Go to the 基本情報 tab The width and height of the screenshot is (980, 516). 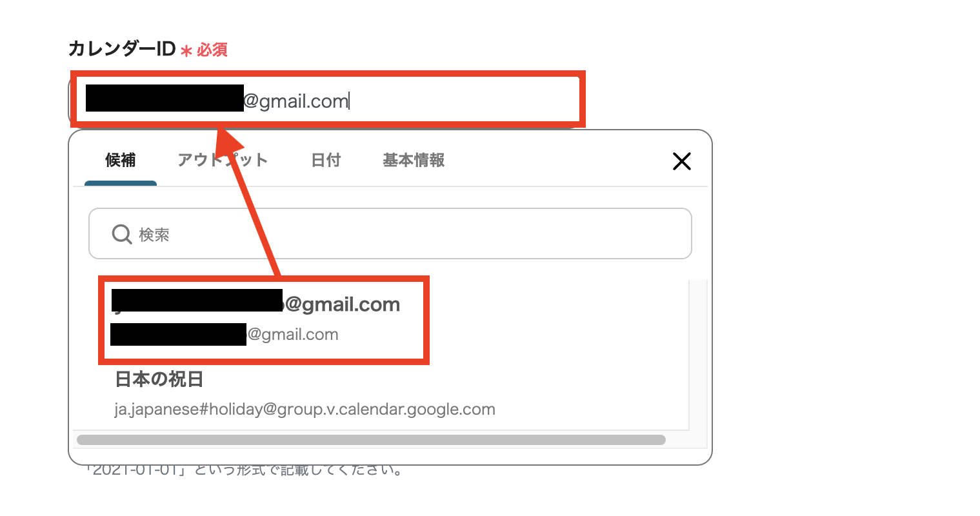[x=414, y=160]
